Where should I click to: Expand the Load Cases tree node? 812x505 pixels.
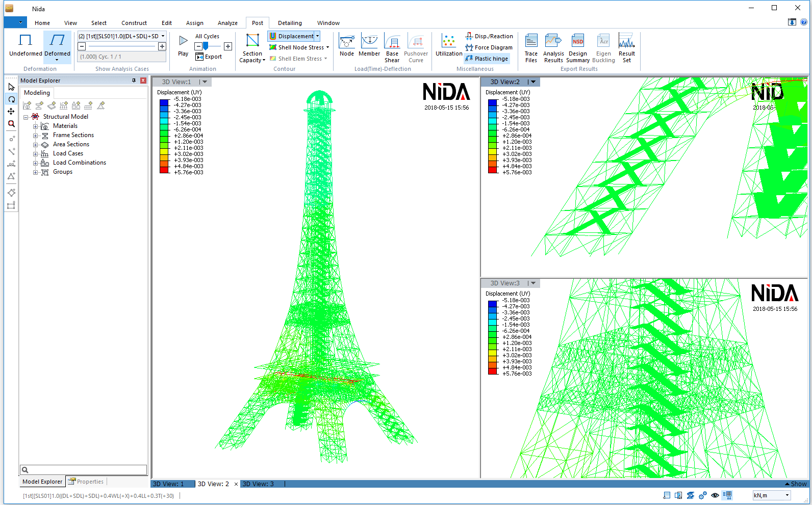pos(35,153)
